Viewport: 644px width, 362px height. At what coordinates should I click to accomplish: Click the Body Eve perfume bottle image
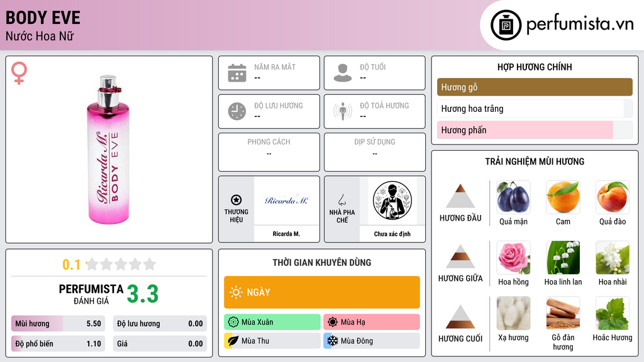click(x=108, y=150)
